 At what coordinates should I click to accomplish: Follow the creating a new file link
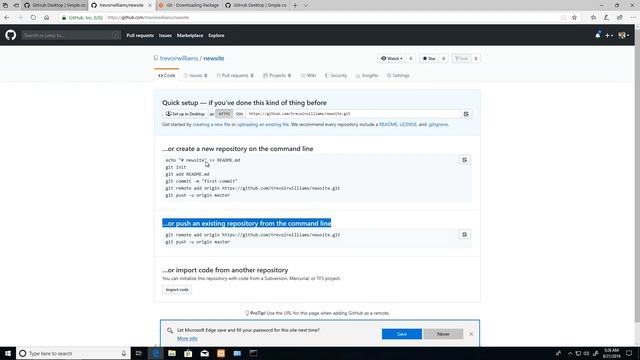(211, 124)
